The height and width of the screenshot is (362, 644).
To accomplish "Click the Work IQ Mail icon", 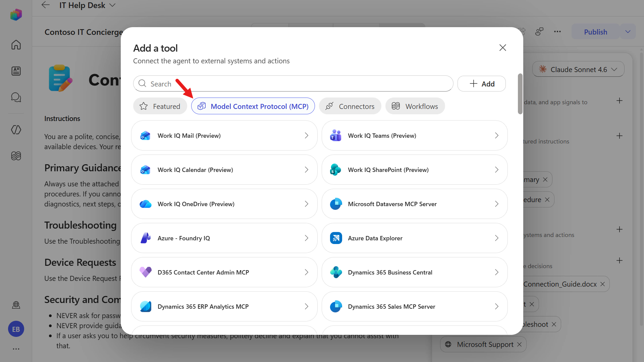I will [x=146, y=136].
